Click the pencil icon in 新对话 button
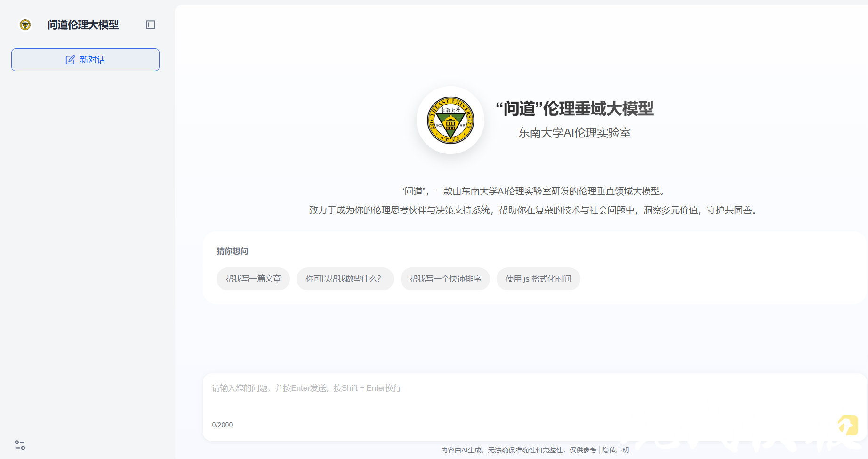The image size is (868, 459). pyautogui.click(x=70, y=60)
